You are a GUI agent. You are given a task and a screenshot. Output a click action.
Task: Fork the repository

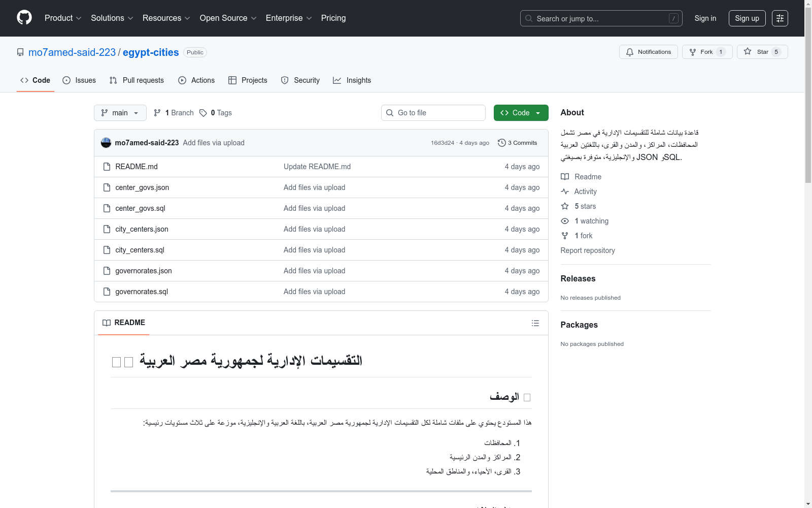(x=707, y=52)
